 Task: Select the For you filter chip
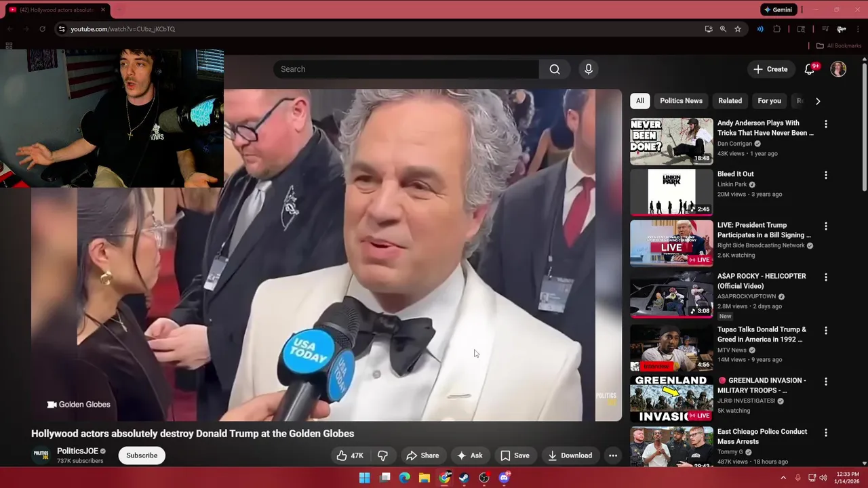[769, 101]
